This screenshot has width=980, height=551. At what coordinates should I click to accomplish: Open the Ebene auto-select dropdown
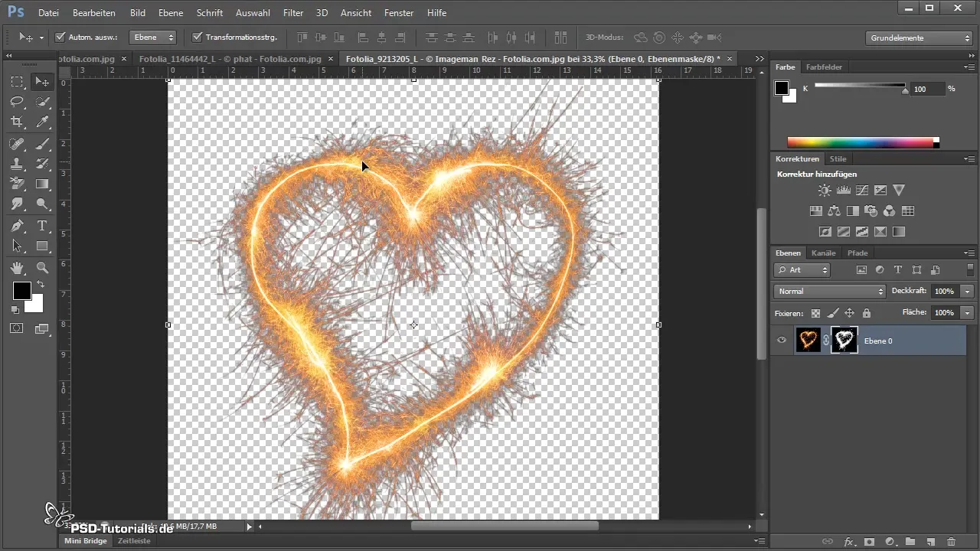pos(153,37)
